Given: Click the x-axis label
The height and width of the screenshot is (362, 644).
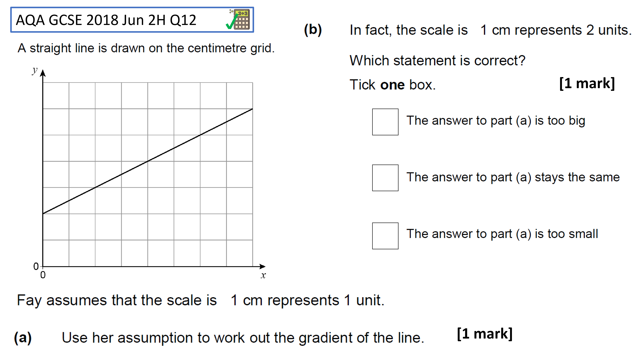Looking at the screenshot, I should pos(263,275).
